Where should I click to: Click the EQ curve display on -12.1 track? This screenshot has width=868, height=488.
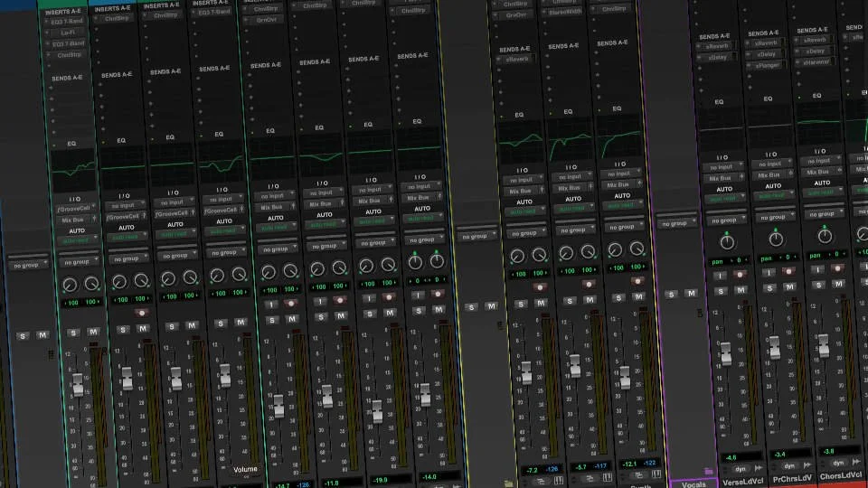[619, 141]
